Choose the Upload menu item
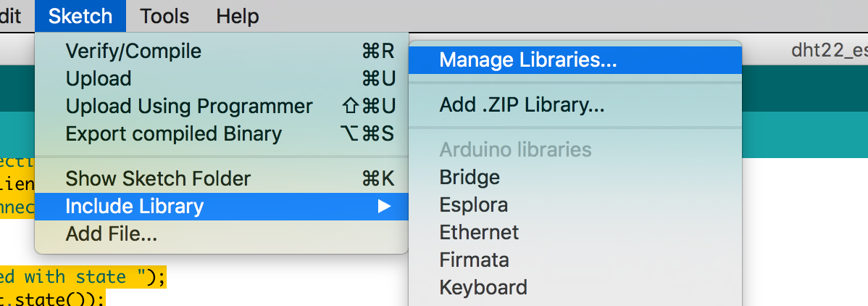Image resolution: width=868 pixels, height=306 pixels. (99, 78)
